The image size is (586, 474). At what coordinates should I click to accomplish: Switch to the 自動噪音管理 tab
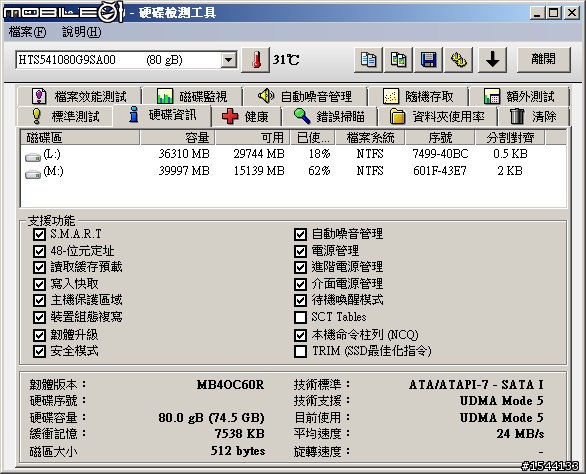305,96
